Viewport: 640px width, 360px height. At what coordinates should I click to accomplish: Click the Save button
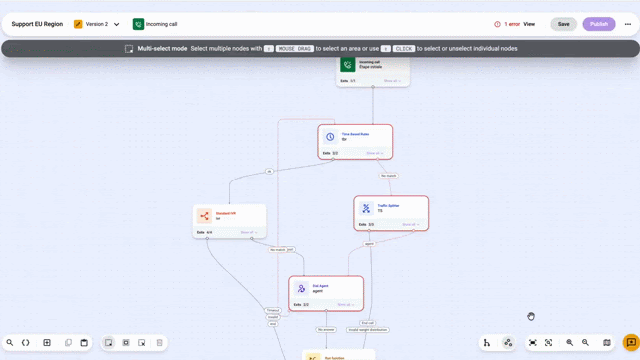[x=563, y=24]
